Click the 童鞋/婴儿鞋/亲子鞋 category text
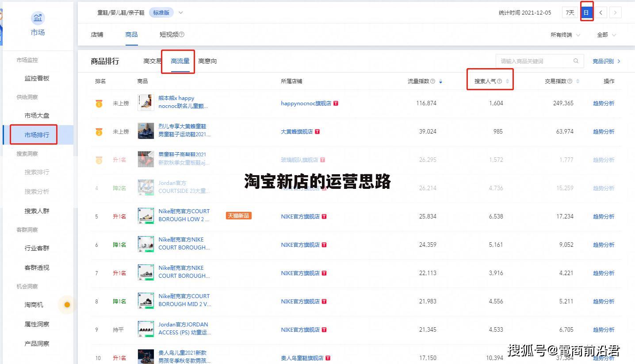Viewport: 635px width, 364px height. pos(121,12)
